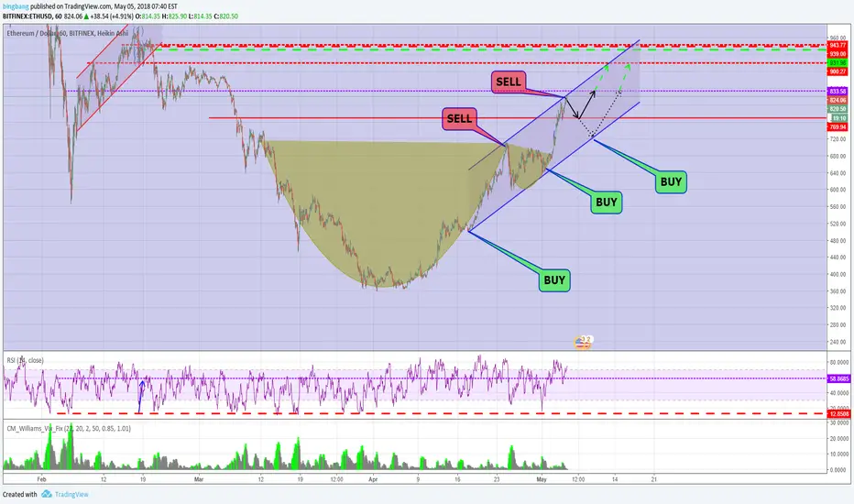Open the bingbang author profile link
Viewport: 854px width, 504px height.
(x=16, y=6)
